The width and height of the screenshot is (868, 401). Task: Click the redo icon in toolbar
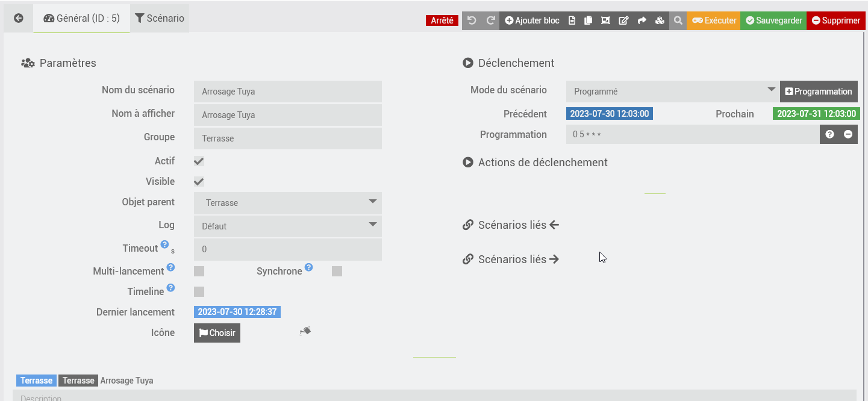tap(491, 20)
